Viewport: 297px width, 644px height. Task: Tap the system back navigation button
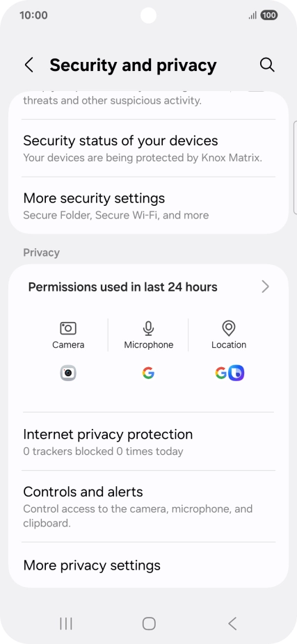point(232,623)
